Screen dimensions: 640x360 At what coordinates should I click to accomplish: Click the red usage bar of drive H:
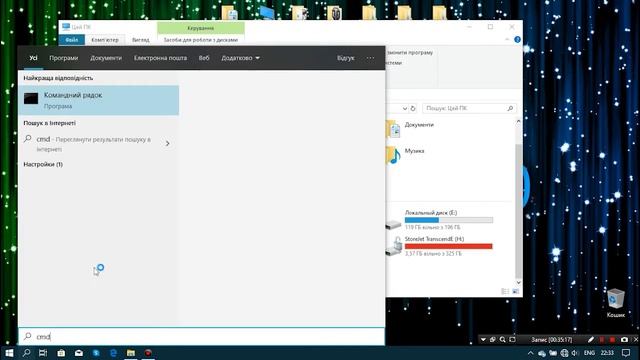pos(449,246)
